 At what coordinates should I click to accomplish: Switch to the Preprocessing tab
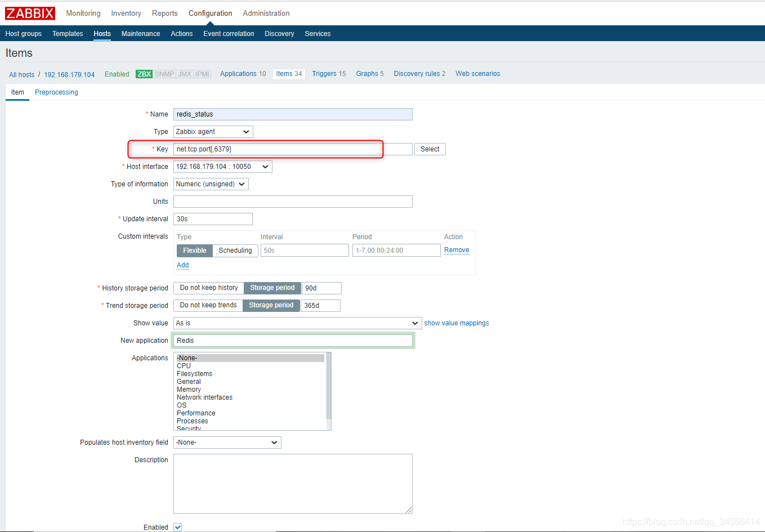coord(56,92)
